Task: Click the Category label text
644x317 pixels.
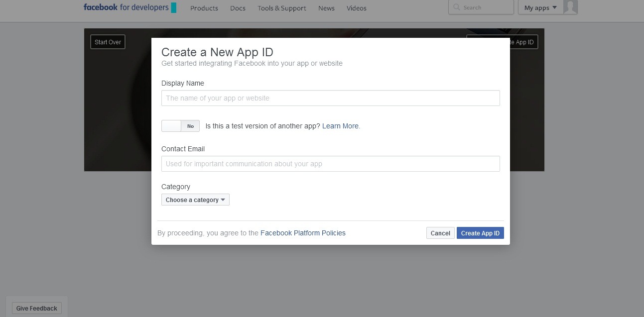Action: 176,187
